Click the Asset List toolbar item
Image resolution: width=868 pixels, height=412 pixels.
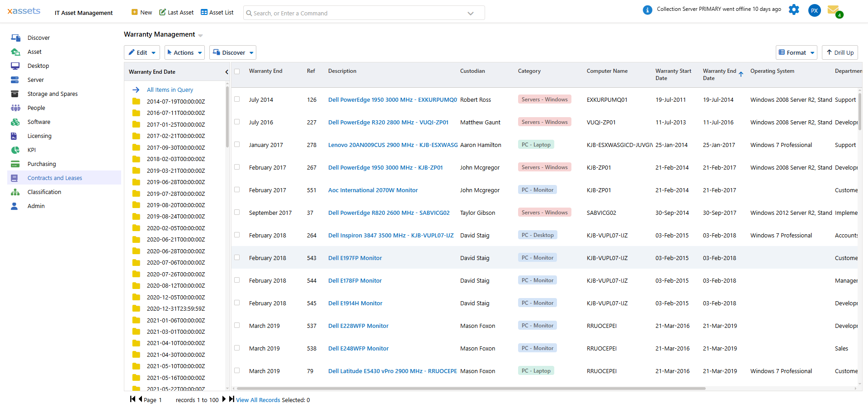pyautogui.click(x=217, y=12)
